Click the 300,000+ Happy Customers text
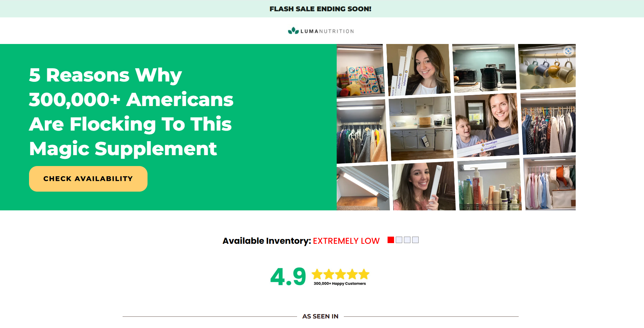 (340, 284)
